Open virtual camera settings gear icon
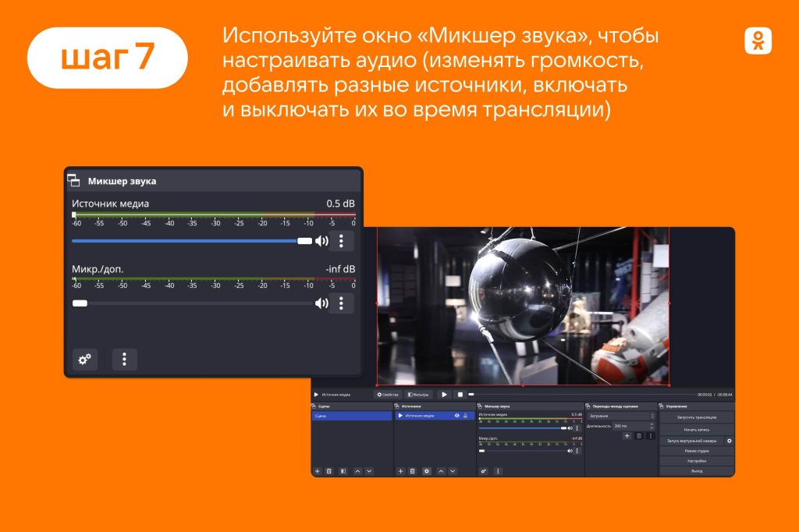This screenshot has width=799, height=532. pyautogui.click(x=730, y=441)
